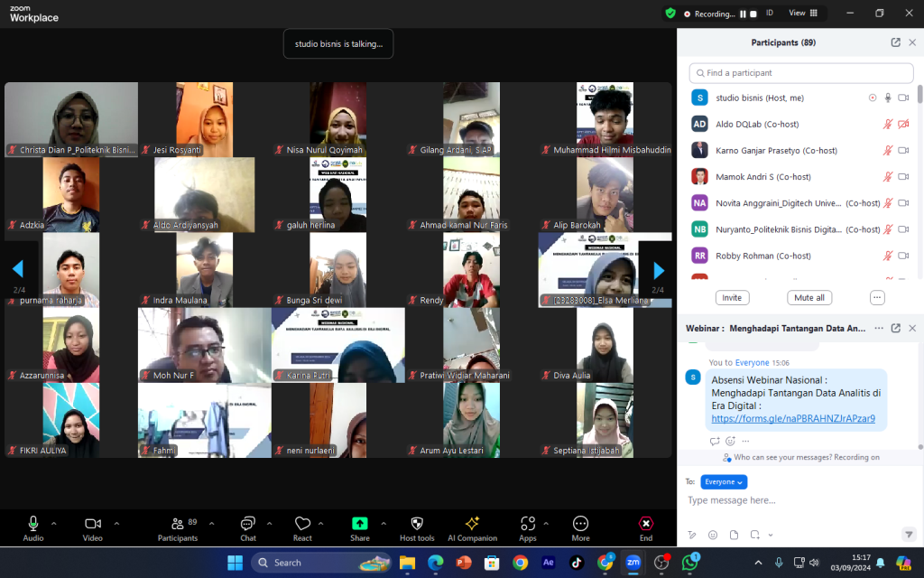This screenshot has width=924, height=578.
Task: Open File Explorer from taskbar
Action: [407, 563]
